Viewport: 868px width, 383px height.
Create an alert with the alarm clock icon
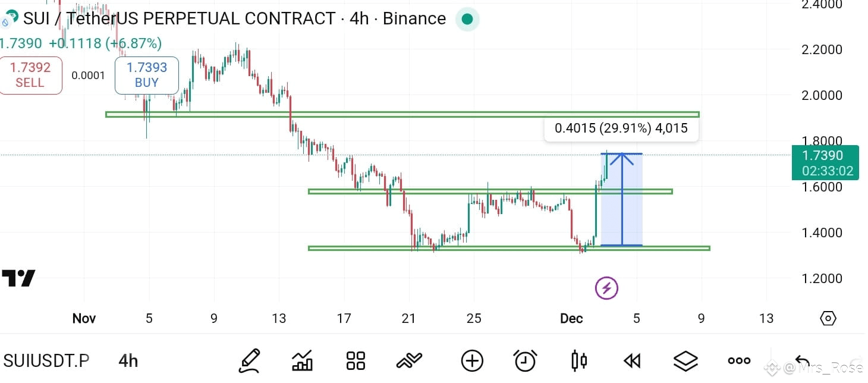[x=525, y=360]
